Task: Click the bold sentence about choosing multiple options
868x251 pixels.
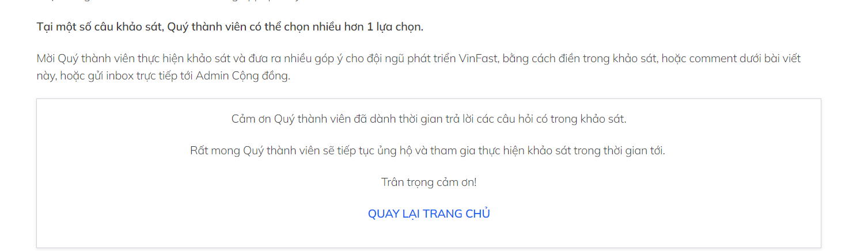Action: tap(230, 27)
